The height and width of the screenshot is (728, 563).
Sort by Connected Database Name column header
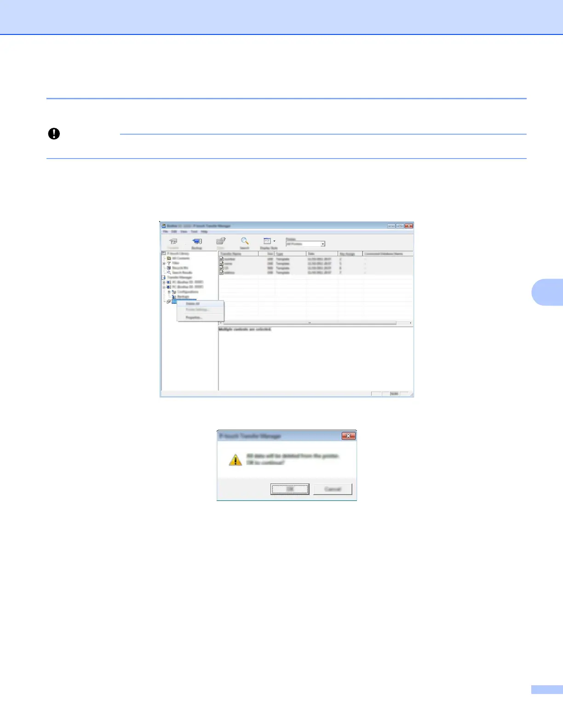pyautogui.click(x=388, y=254)
